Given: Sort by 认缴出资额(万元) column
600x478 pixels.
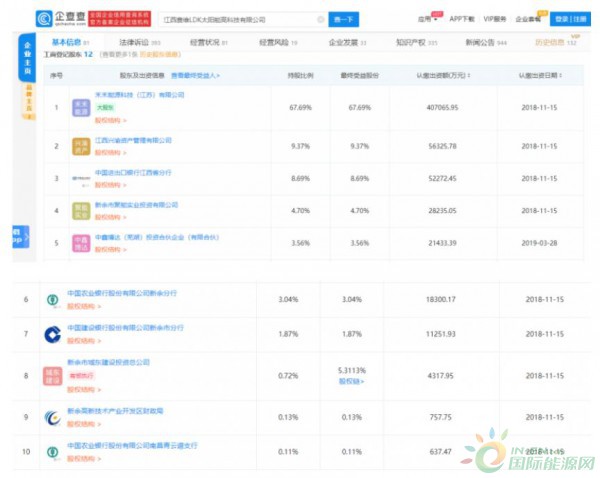Looking at the screenshot, I should (443, 75).
